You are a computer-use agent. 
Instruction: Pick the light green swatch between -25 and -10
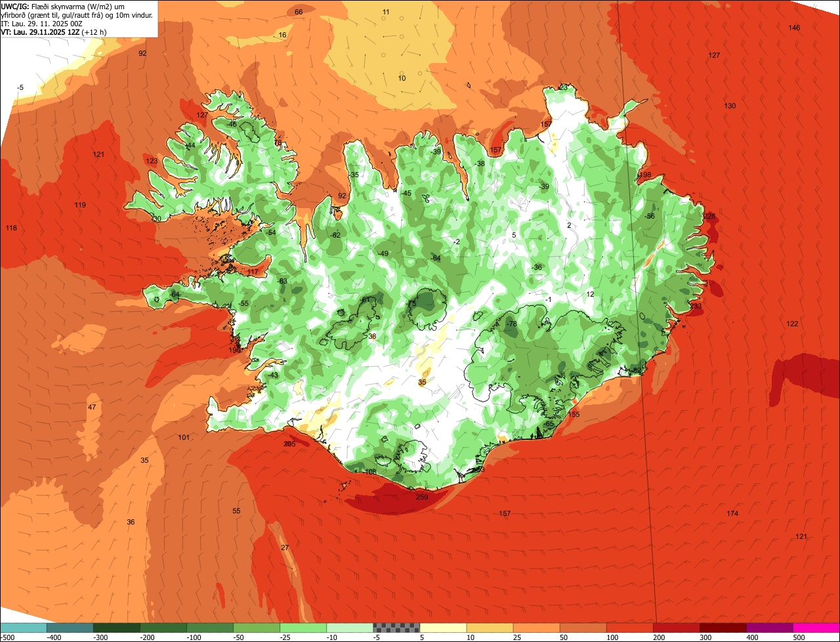pos(304,628)
